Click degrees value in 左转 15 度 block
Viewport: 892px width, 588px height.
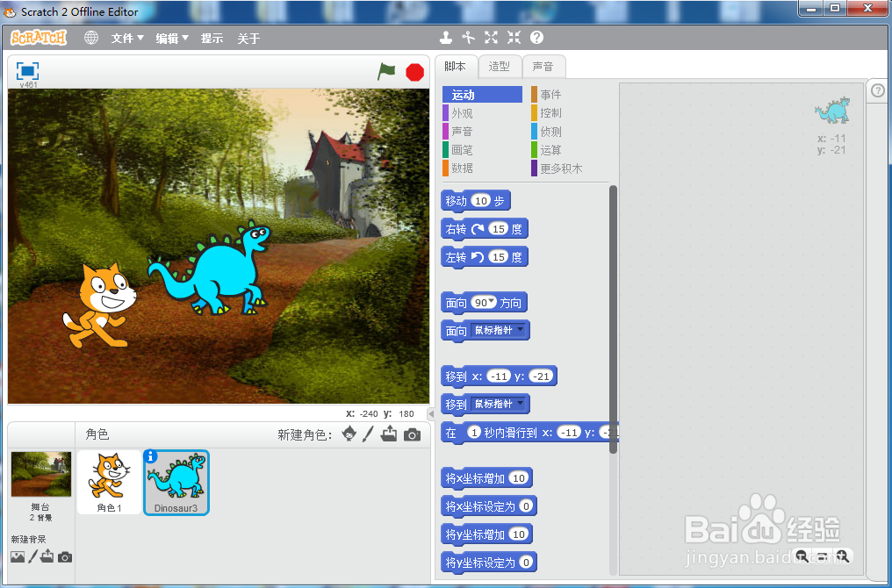(x=499, y=257)
